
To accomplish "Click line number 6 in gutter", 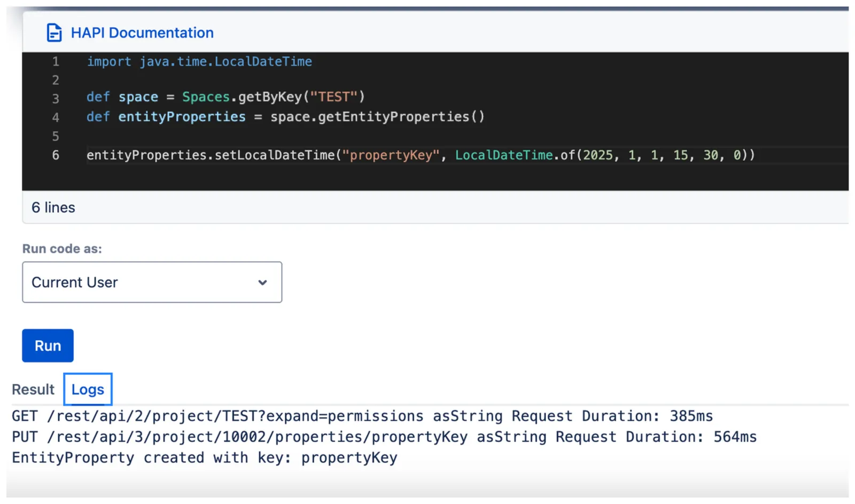I will pos(56,155).
